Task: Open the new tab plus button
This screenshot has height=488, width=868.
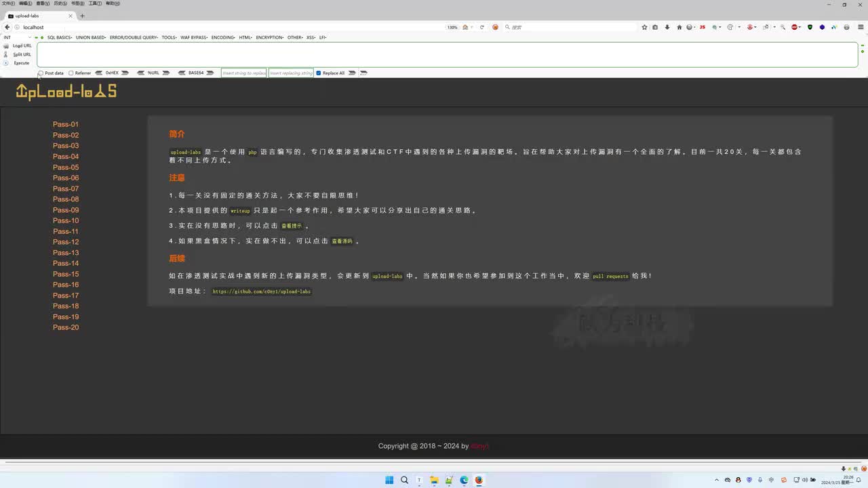Action: pyautogui.click(x=83, y=16)
